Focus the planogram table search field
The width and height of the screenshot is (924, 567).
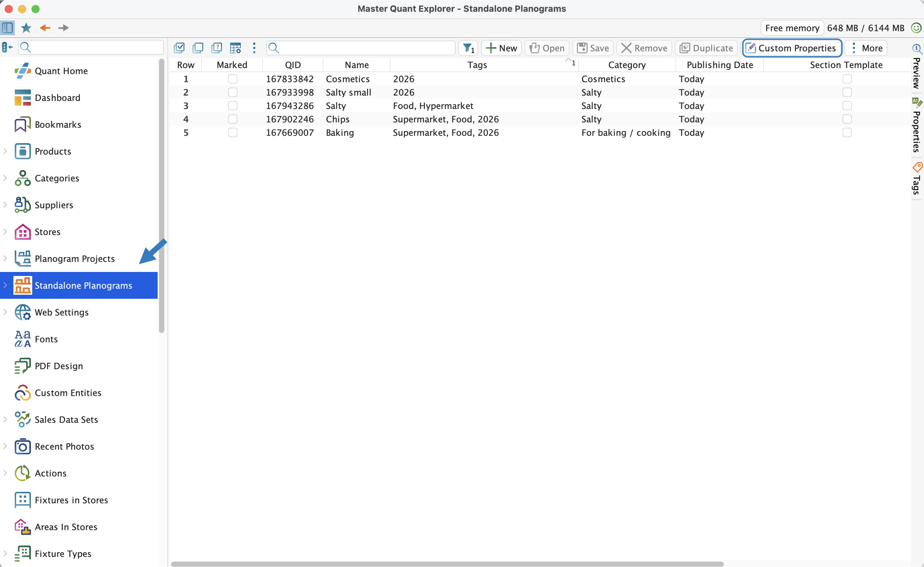(361, 48)
